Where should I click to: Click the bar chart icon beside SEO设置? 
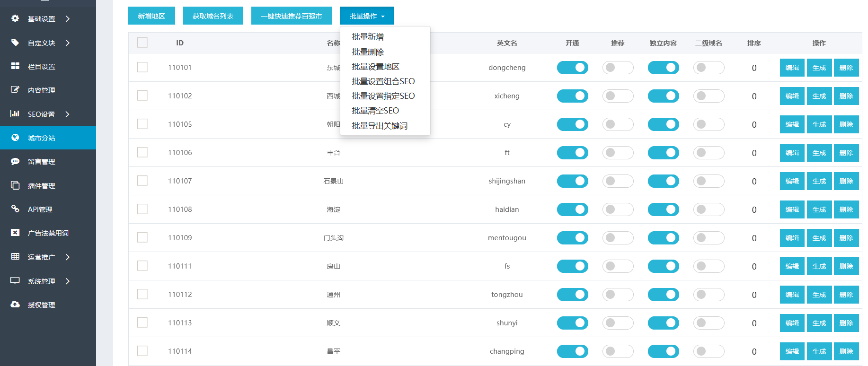tap(15, 114)
